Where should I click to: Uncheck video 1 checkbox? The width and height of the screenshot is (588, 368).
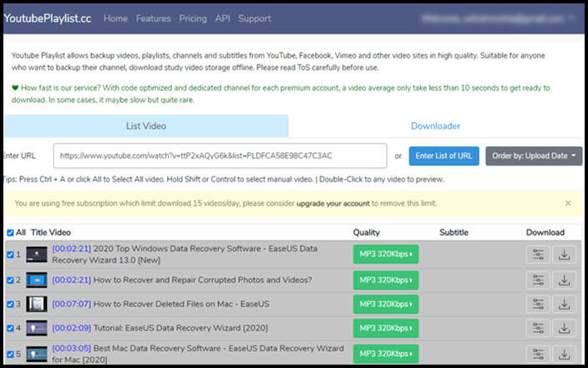click(10, 254)
